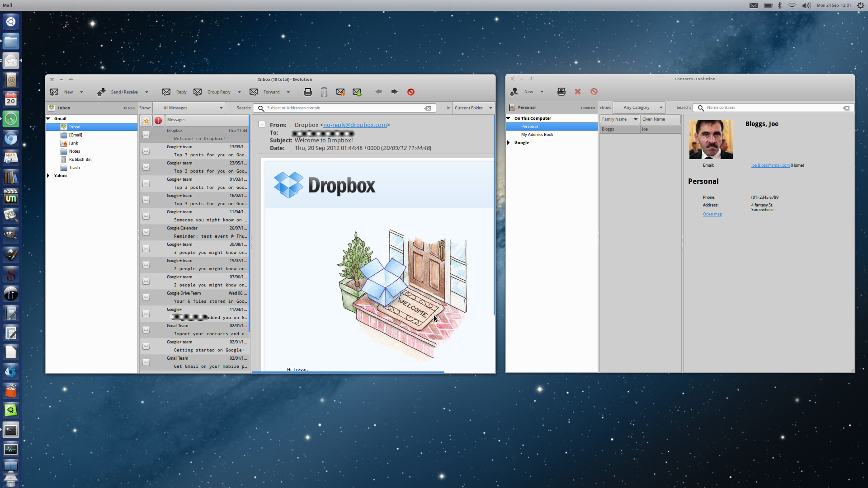Click the mail search field

[344, 108]
